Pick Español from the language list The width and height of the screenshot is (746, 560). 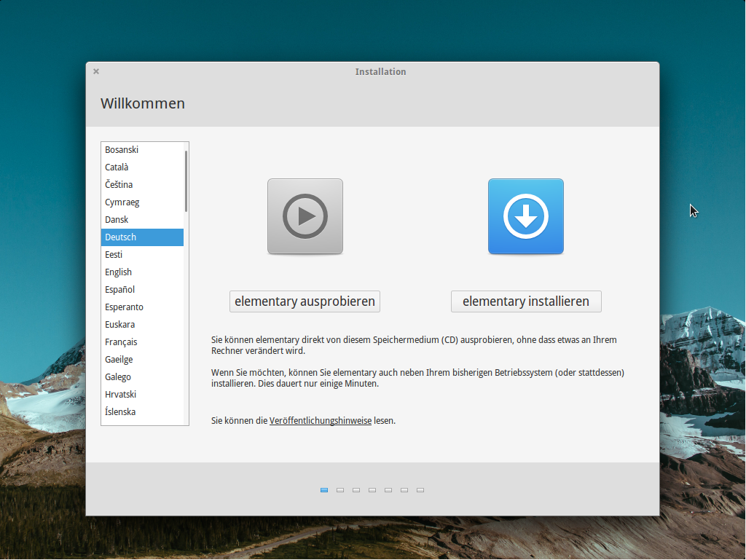[119, 290]
